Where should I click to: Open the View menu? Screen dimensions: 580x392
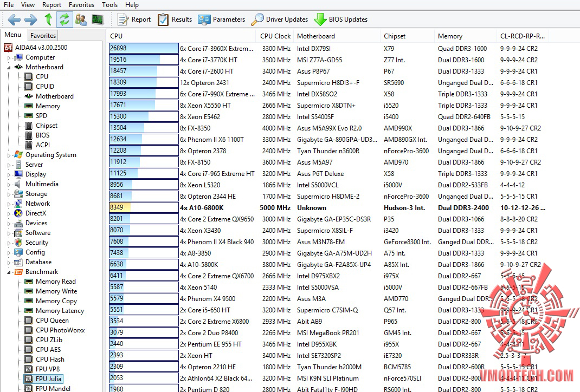tap(28, 5)
